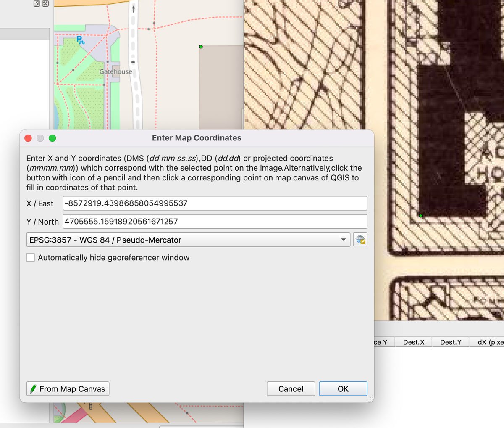Click the Dest.Y column header
This screenshot has height=428, width=504.
coord(451,342)
